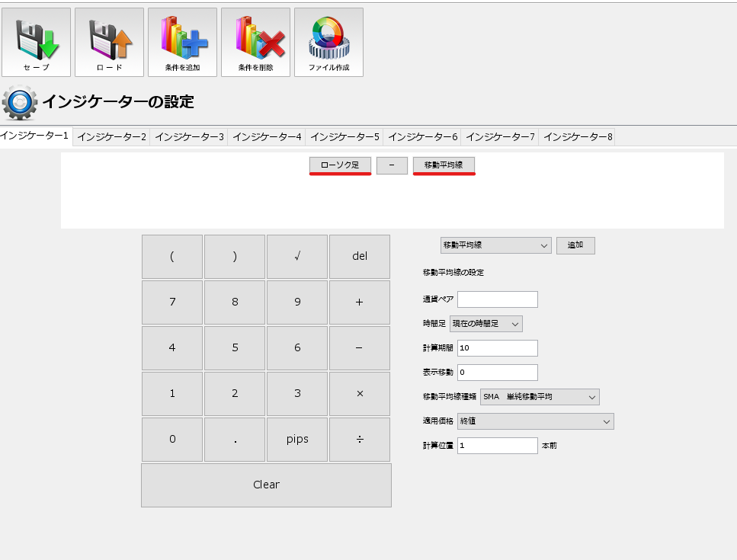Switch to the インジケーター5 tab
737x560 pixels.
[344, 136]
